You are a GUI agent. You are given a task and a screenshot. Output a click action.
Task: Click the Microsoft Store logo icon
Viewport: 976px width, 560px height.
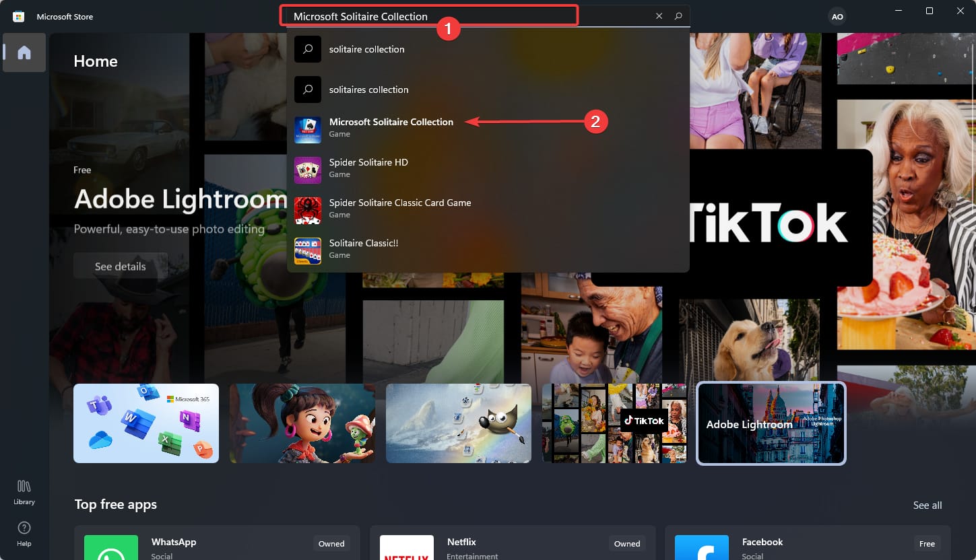[19, 16]
